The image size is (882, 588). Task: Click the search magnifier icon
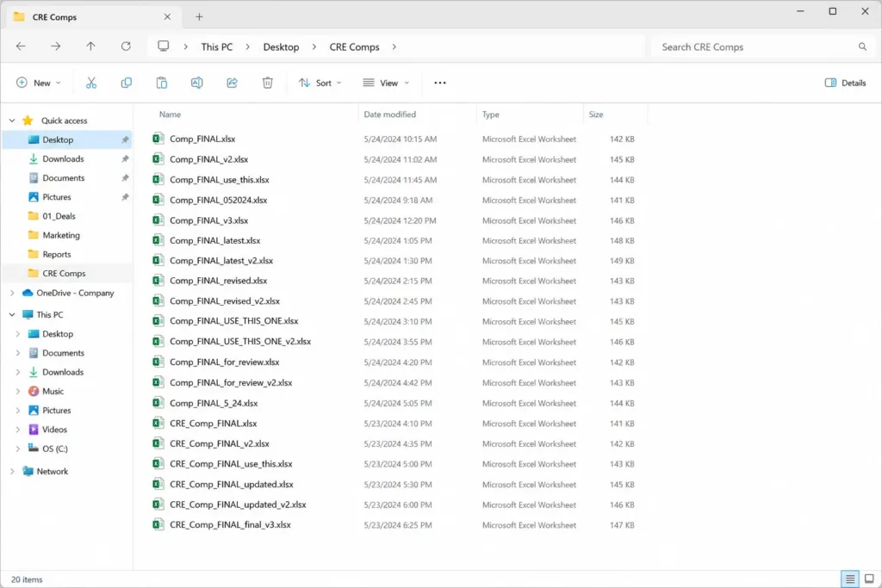[862, 46]
